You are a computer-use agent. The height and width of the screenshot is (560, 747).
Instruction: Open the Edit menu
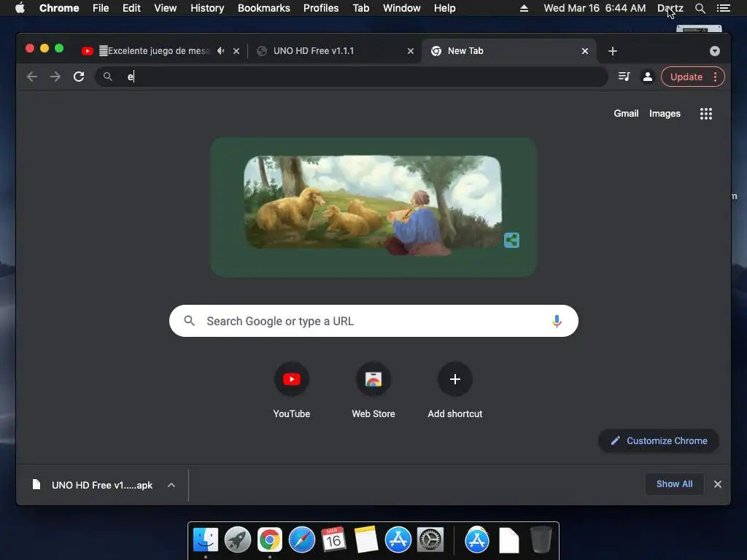click(x=131, y=8)
